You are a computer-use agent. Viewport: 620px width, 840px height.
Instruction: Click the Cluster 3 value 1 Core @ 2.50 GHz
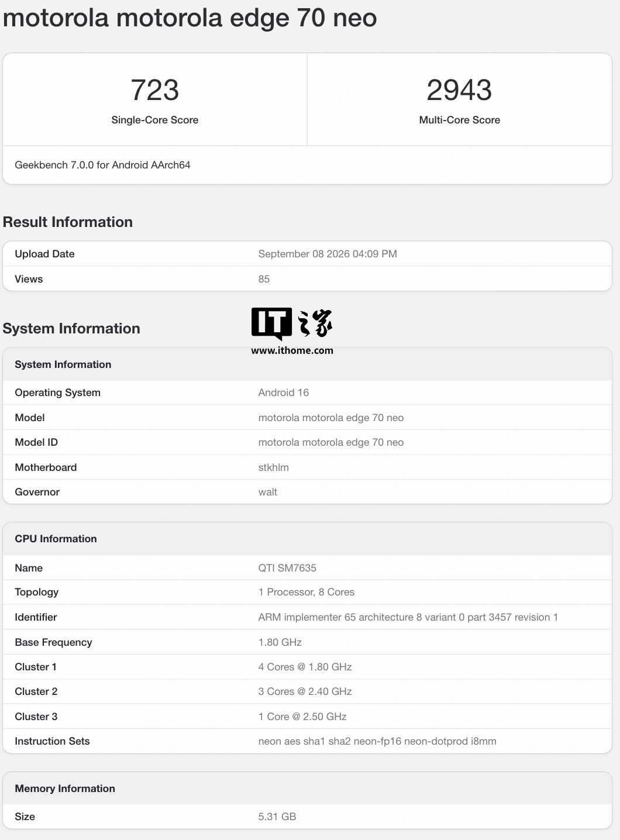point(302,717)
